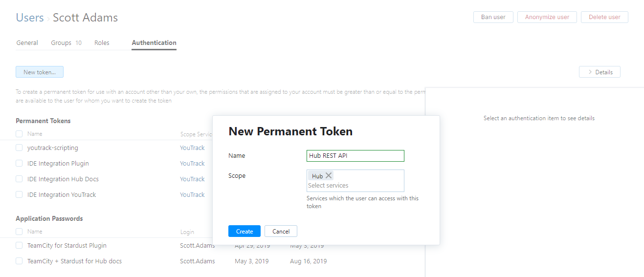Image resolution: width=644 pixels, height=277 pixels.
Task: Cancel the New Permanent Token dialog
Action: (281, 232)
